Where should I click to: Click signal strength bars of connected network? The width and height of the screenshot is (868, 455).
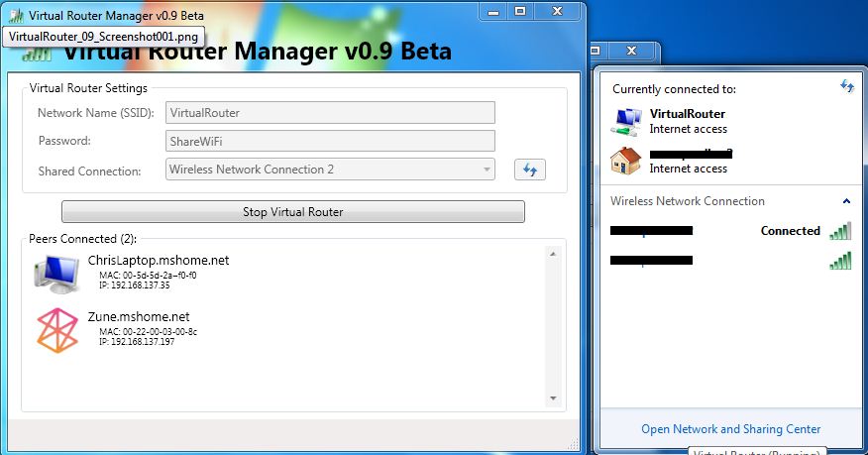(840, 231)
